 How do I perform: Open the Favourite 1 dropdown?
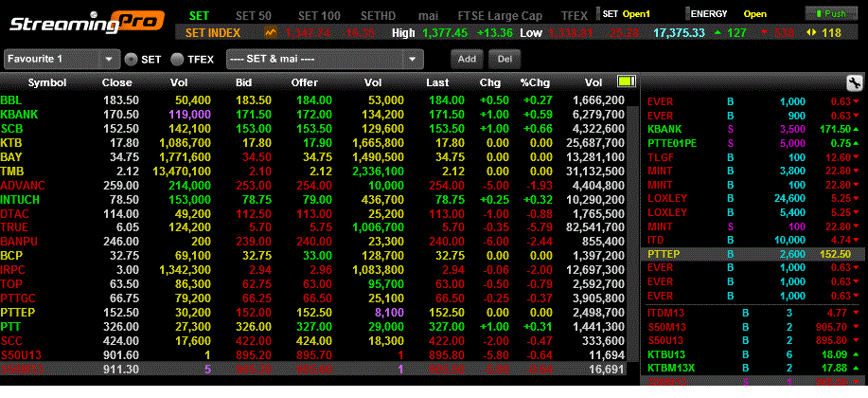(62, 59)
